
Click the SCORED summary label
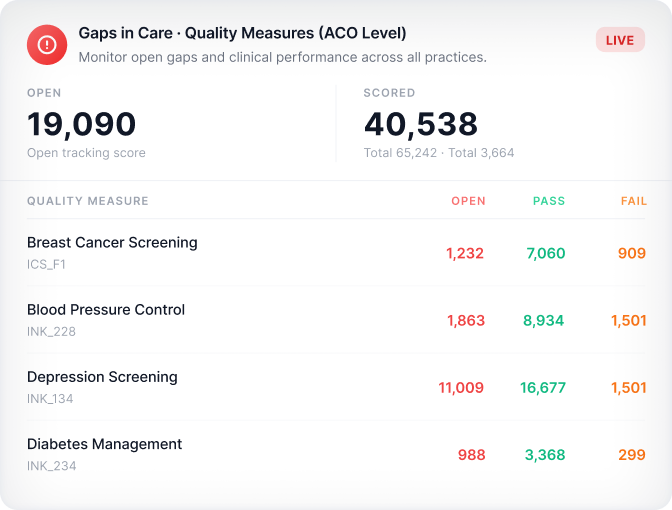389,93
